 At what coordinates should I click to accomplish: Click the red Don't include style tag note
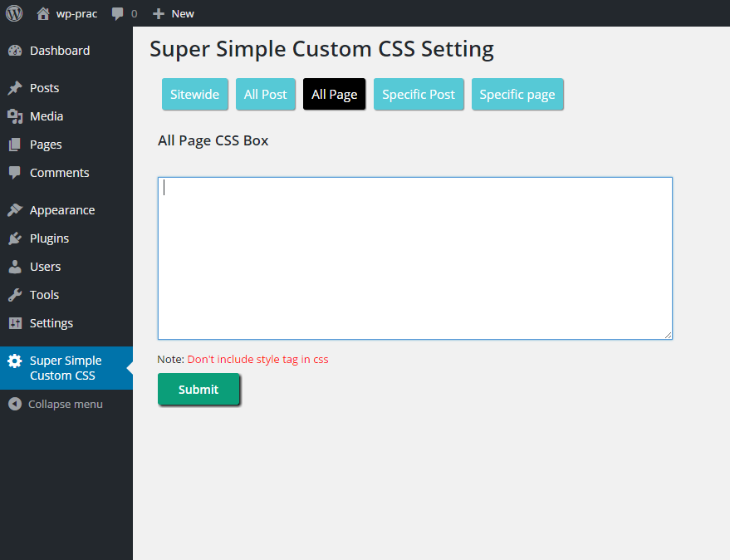(258, 359)
